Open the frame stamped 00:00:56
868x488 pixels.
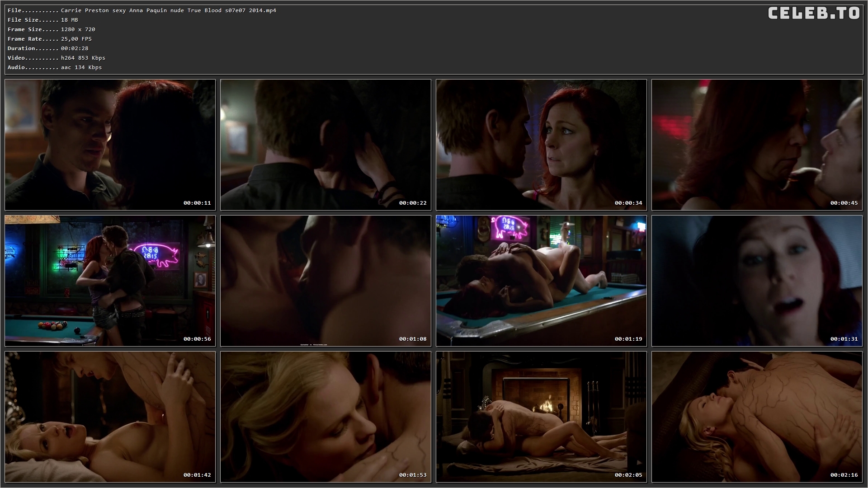pyautogui.click(x=110, y=281)
